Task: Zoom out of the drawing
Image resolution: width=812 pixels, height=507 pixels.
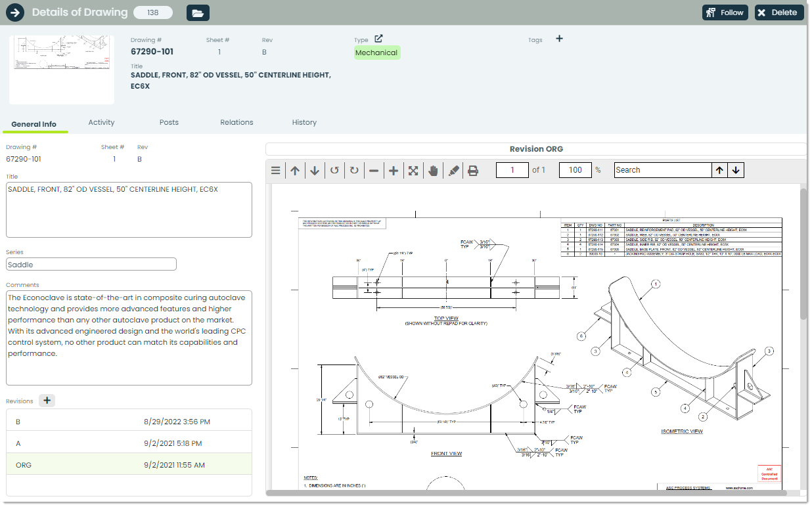Action: click(x=374, y=169)
